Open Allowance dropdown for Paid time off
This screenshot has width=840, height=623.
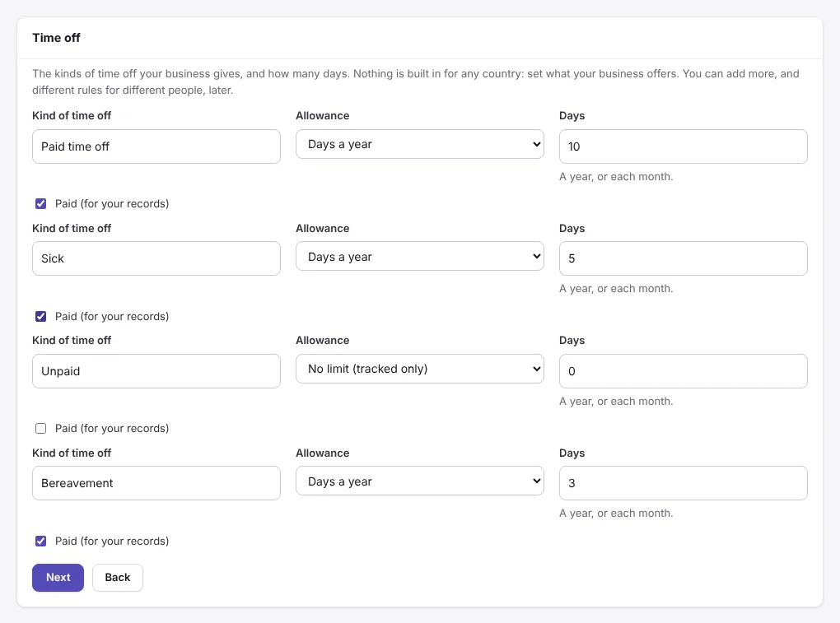420,144
